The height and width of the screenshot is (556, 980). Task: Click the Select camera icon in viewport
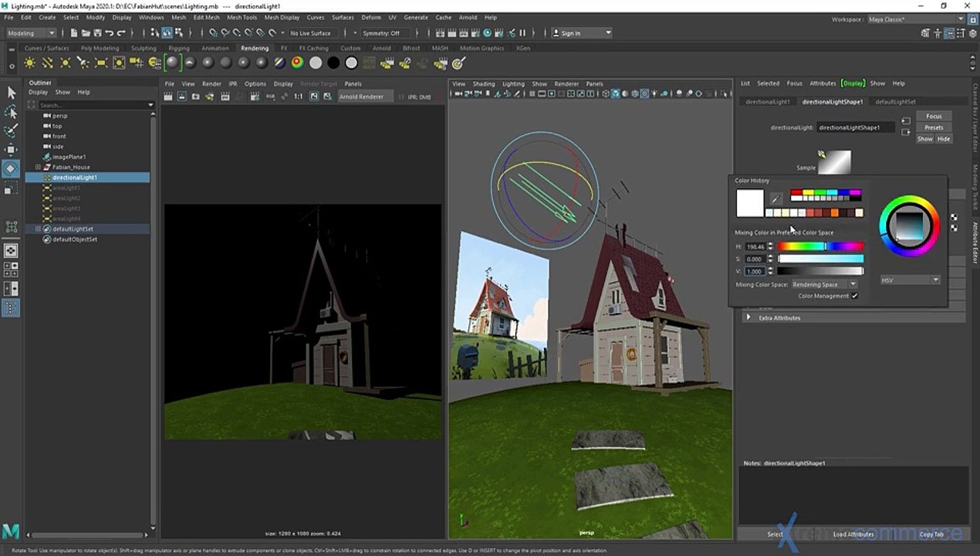(458, 93)
